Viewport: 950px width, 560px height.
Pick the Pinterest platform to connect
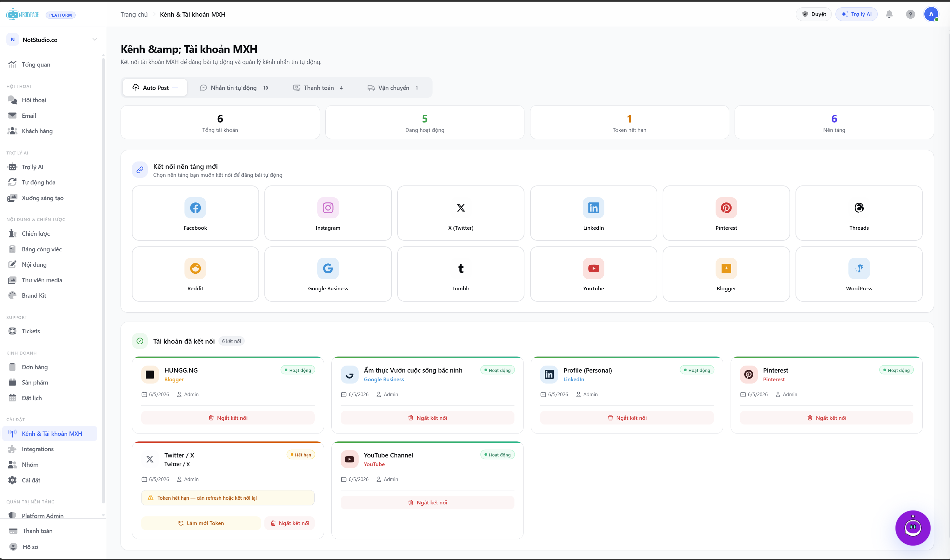point(726,213)
